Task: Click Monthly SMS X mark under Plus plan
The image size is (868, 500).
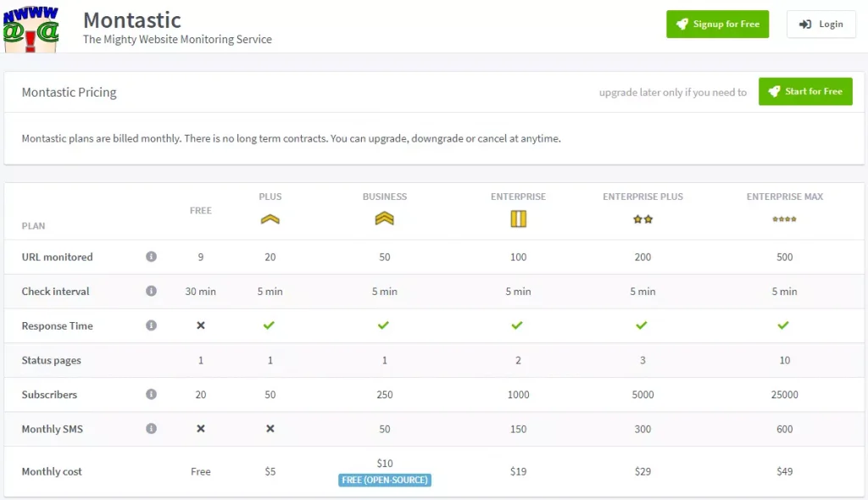Action: (x=270, y=429)
